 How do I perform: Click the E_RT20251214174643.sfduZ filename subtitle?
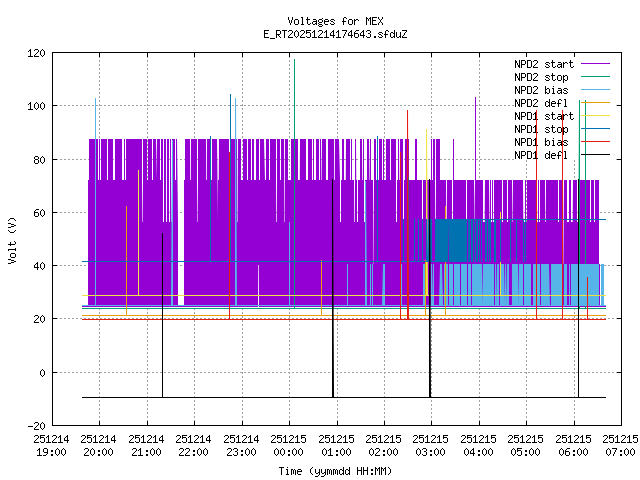click(x=335, y=34)
